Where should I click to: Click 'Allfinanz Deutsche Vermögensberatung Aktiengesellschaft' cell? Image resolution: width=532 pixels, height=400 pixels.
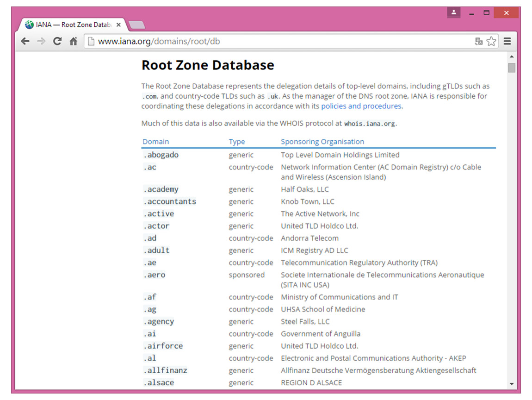click(x=378, y=370)
